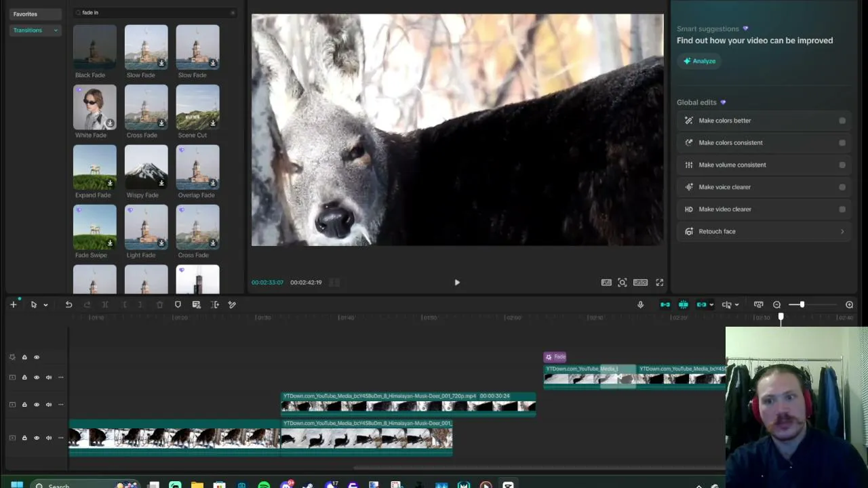This screenshot has width=868, height=488.
Task: Click the microphone record voiceover icon
Action: (640, 304)
